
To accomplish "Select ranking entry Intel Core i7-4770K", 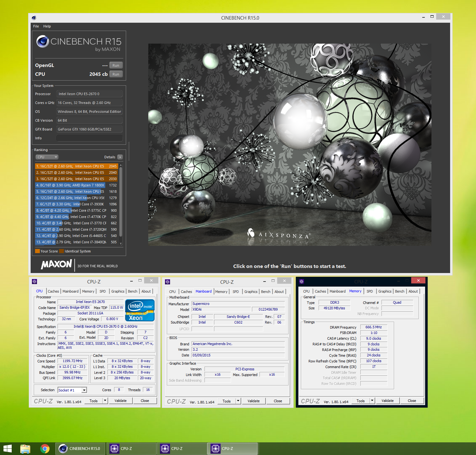I will point(76,217).
